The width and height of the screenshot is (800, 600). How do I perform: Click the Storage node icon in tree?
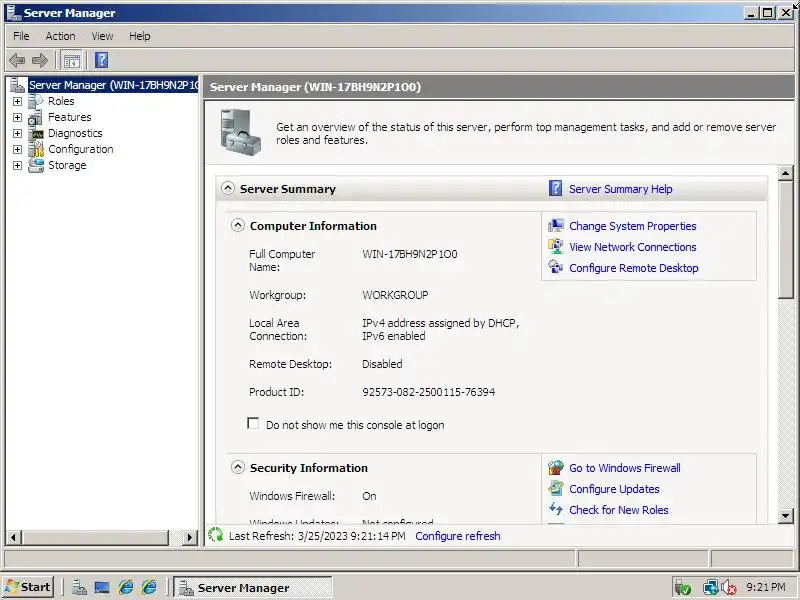point(36,165)
